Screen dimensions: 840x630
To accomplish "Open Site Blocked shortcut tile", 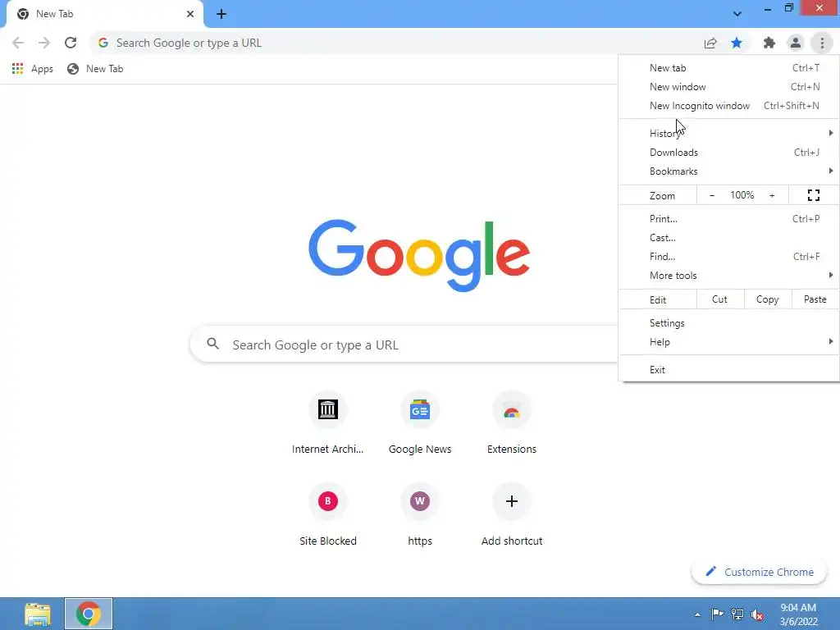I will (328, 516).
